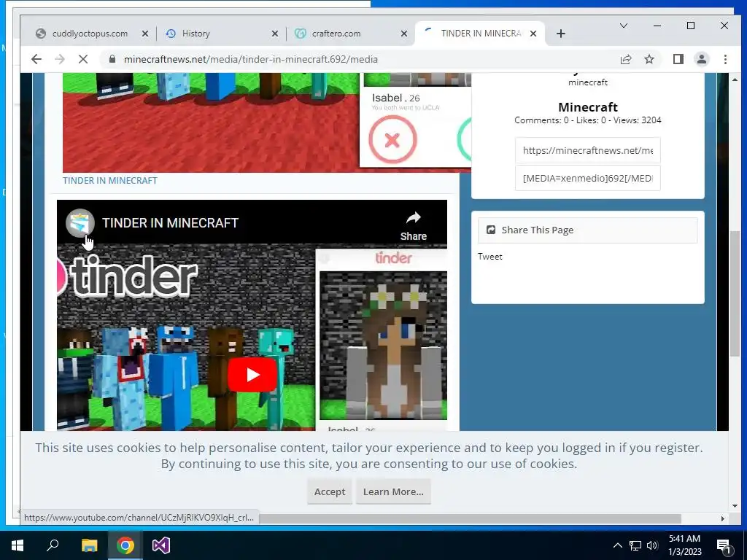
Task: Click the Minecraft category title
Action: coord(587,106)
